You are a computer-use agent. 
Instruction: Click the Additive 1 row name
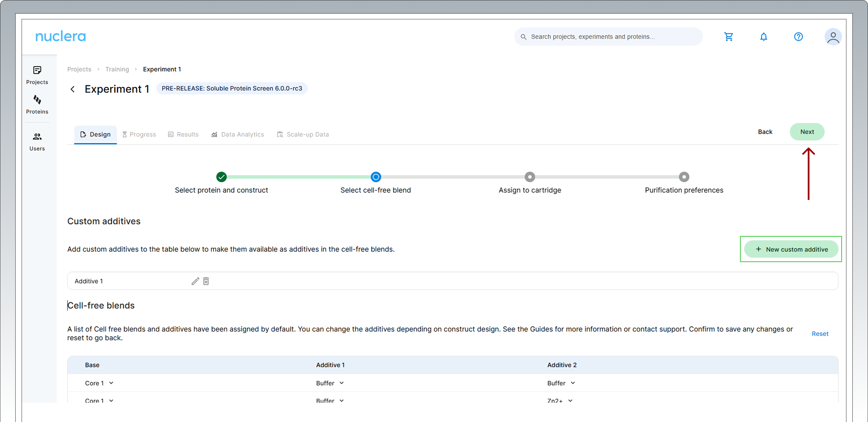pos(89,281)
